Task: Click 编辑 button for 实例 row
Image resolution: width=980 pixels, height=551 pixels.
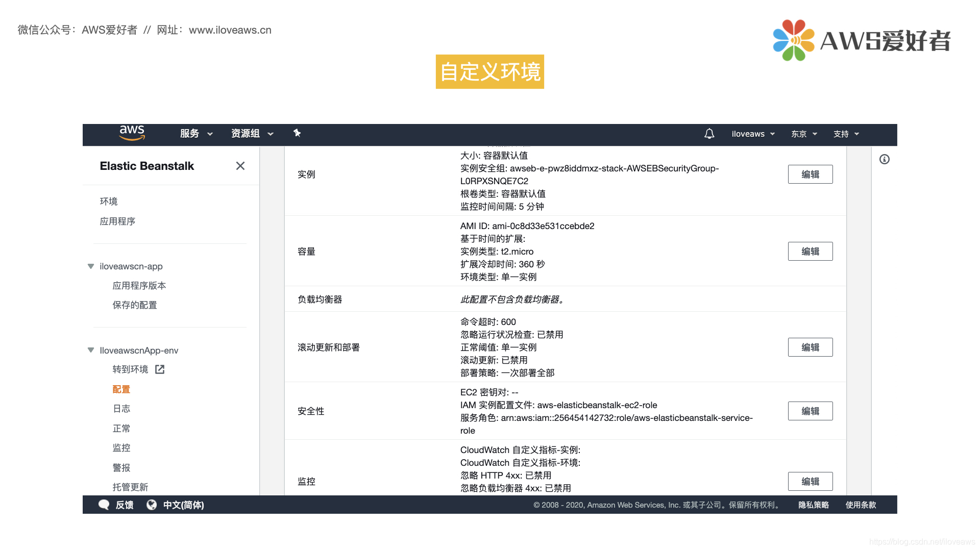Action: point(810,174)
